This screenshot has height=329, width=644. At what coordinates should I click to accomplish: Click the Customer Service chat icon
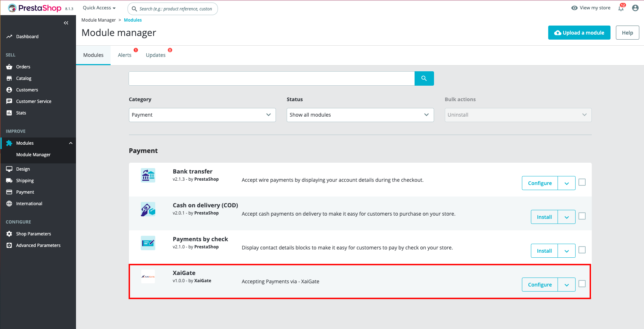[x=9, y=101]
